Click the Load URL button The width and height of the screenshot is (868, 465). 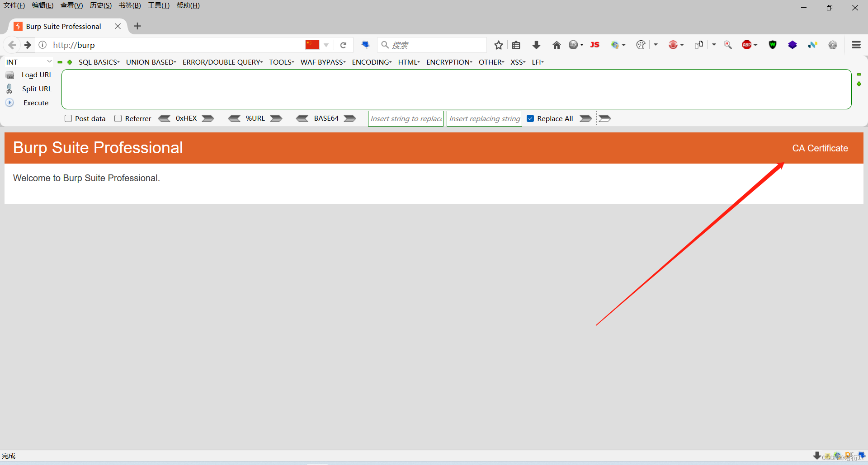click(x=37, y=75)
